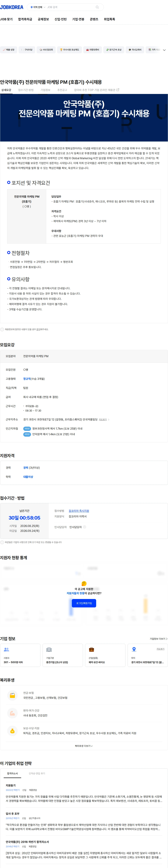
Task: Open the 공채정보 menu
Action: [x=43, y=19]
